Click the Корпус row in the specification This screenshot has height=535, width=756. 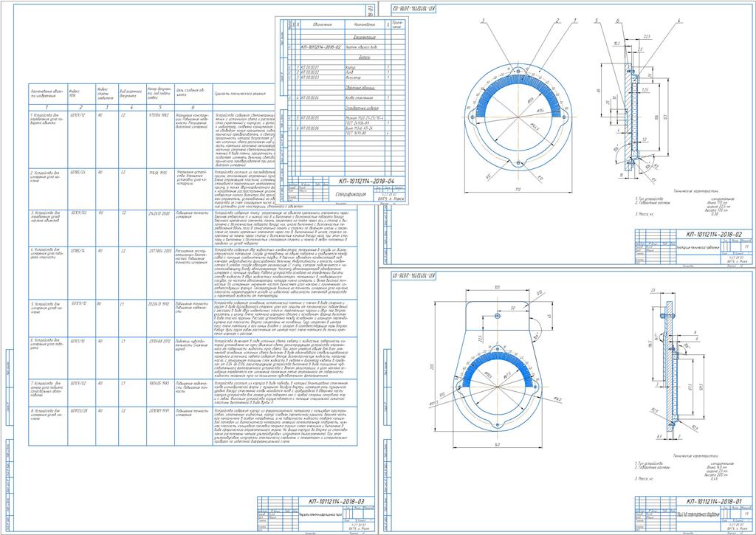(x=345, y=67)
